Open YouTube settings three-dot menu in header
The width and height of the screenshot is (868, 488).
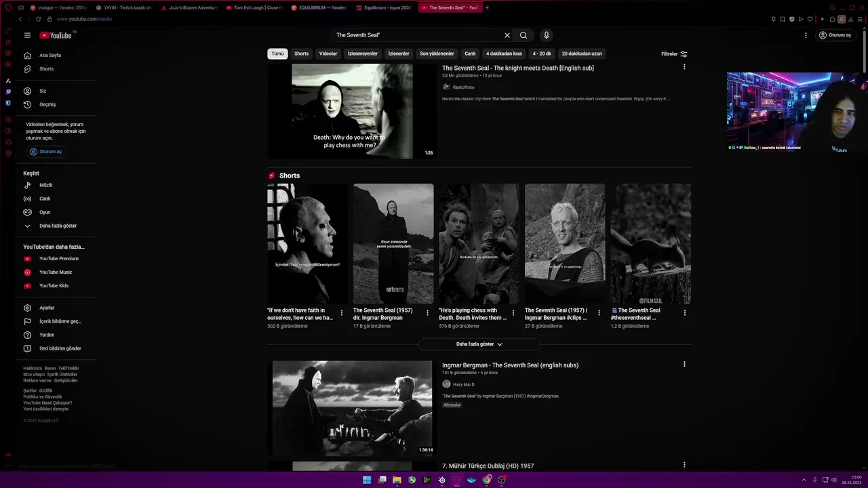click(x=806, y=35)
